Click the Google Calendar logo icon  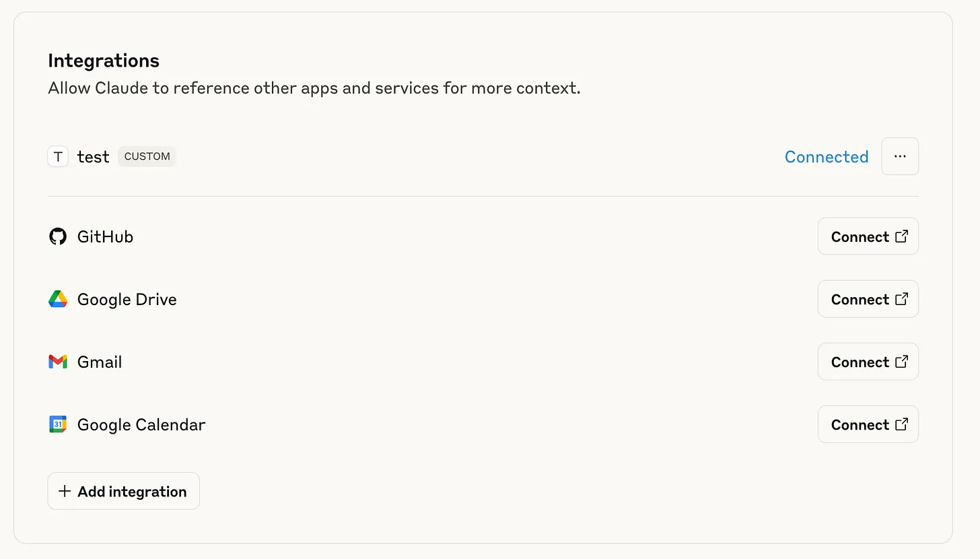(58, 424)
